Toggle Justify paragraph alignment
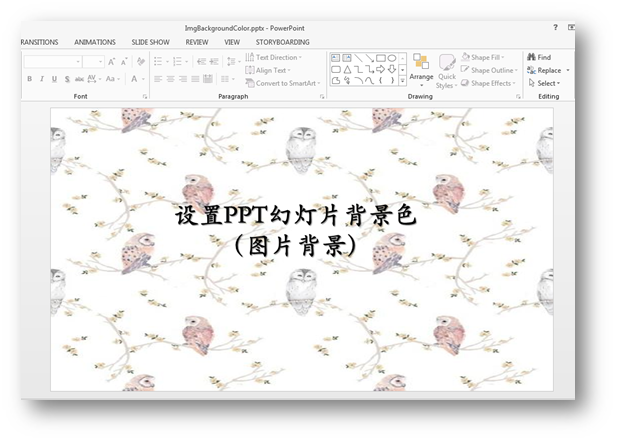The width and height of the screenshot is (617, 442). point(195,79)
